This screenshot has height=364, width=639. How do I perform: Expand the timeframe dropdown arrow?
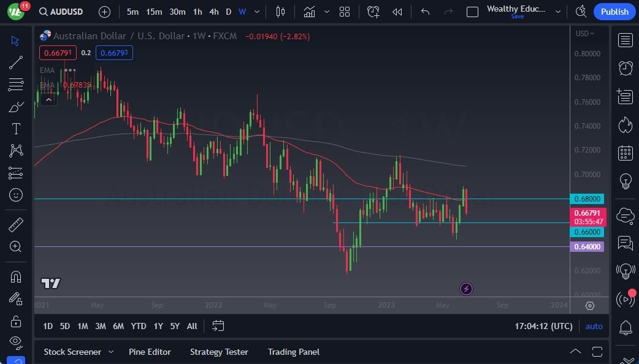point(256,11)
